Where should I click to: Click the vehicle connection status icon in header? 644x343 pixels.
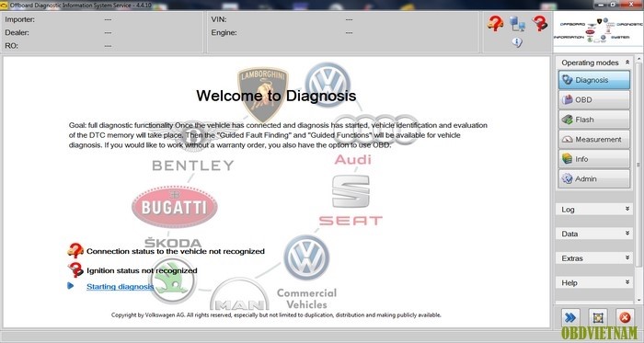495,23
